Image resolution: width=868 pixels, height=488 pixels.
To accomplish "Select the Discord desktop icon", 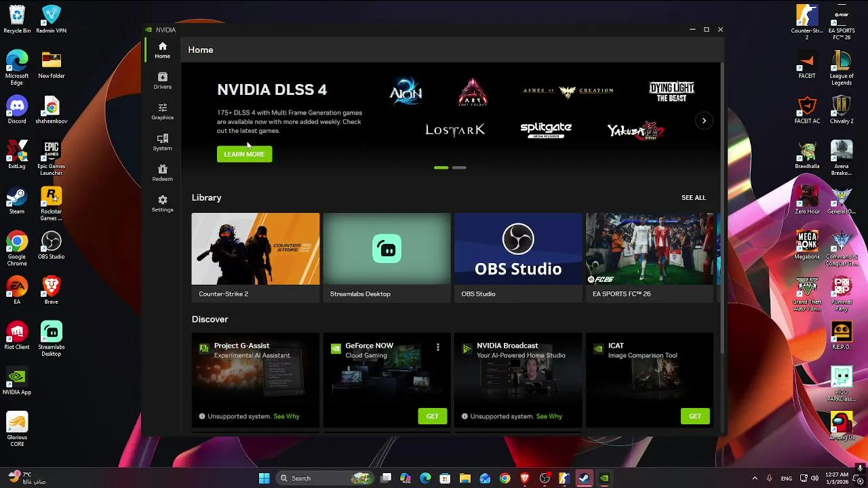I will [17, 110].
